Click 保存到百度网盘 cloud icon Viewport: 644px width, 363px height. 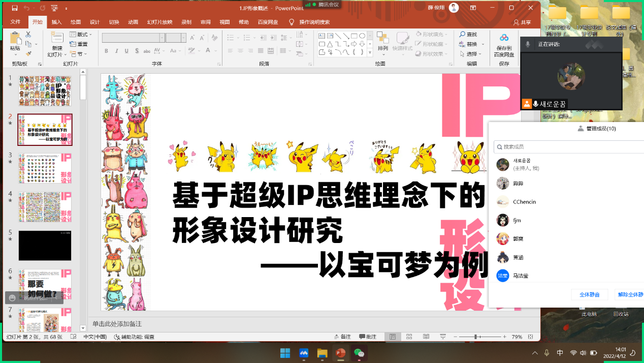click(504, 38)
